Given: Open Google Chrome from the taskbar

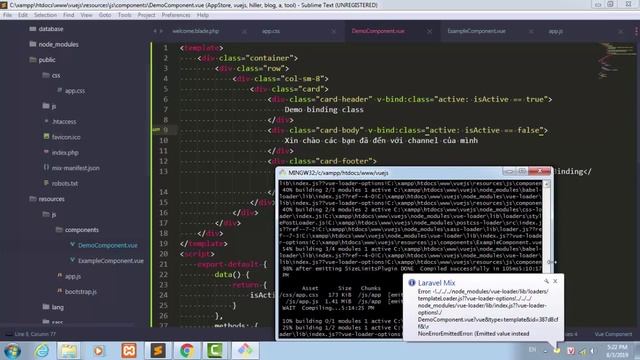Looking at the screenshot, I should 187,351.
